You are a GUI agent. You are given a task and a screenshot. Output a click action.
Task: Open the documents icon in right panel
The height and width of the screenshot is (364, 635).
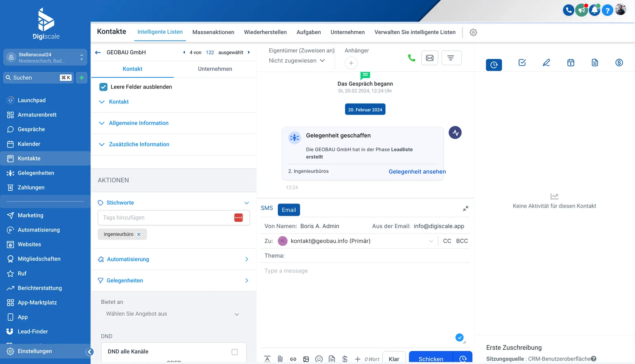595,63
